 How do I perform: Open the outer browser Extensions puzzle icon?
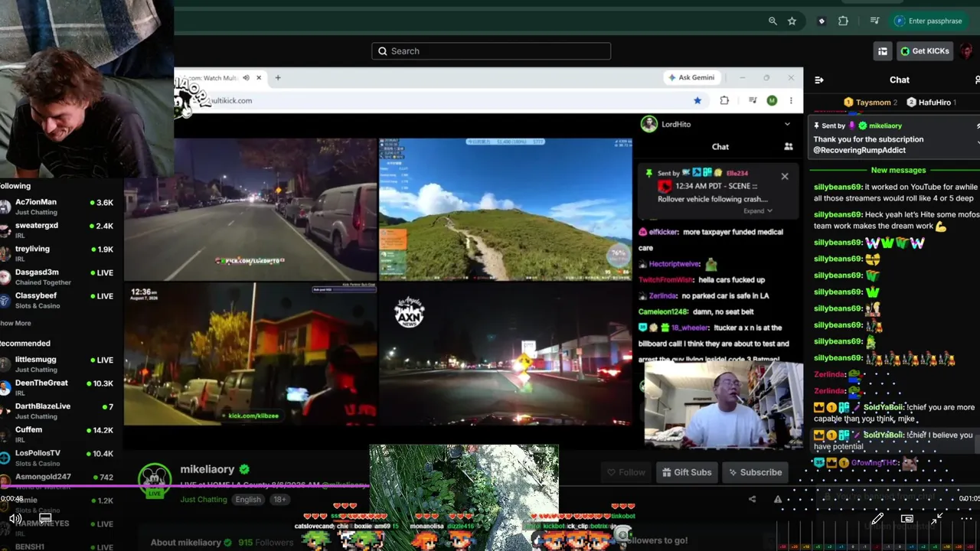843,21
